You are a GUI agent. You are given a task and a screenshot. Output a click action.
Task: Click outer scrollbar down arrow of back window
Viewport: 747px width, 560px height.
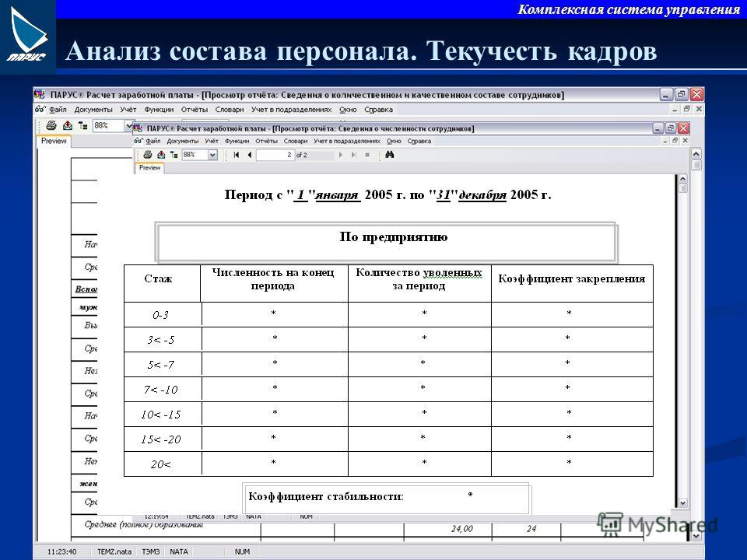point(696,536)
